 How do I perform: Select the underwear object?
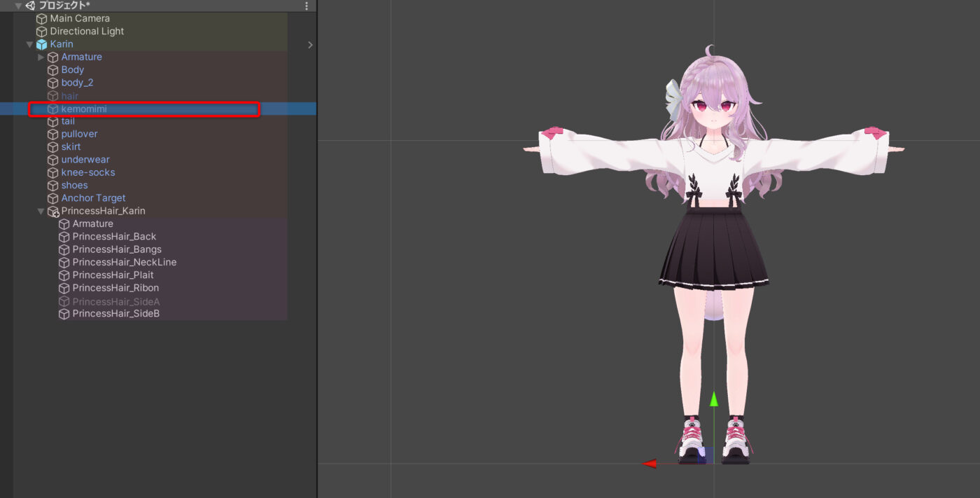pos(85,160)
